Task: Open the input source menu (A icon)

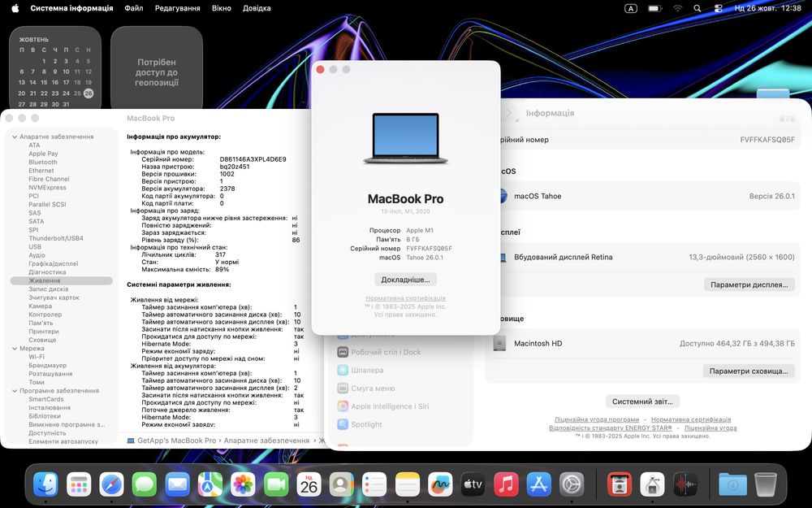Action: pos(631,8)
